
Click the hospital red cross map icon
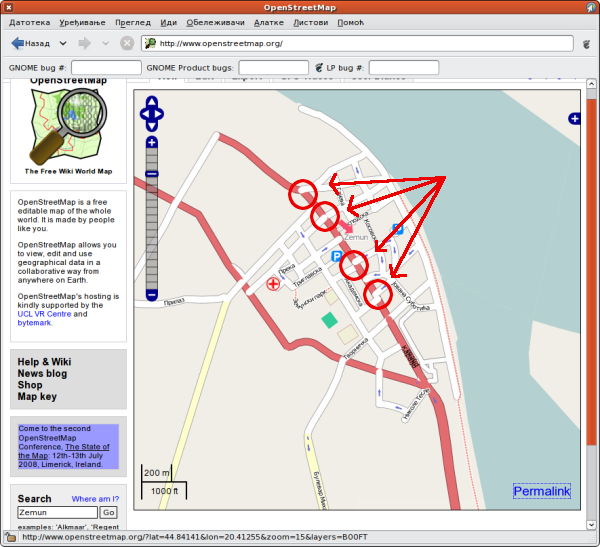(273, 284)
